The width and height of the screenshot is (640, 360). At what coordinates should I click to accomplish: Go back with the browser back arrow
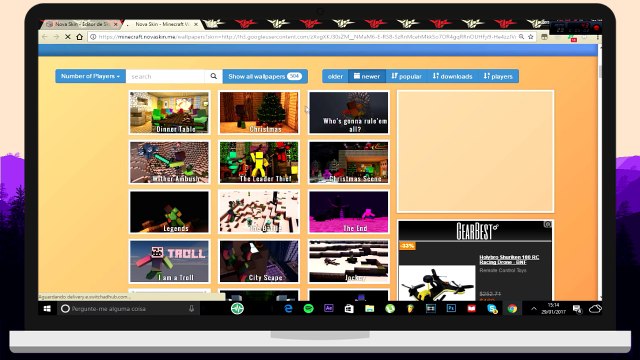(44, 37)
